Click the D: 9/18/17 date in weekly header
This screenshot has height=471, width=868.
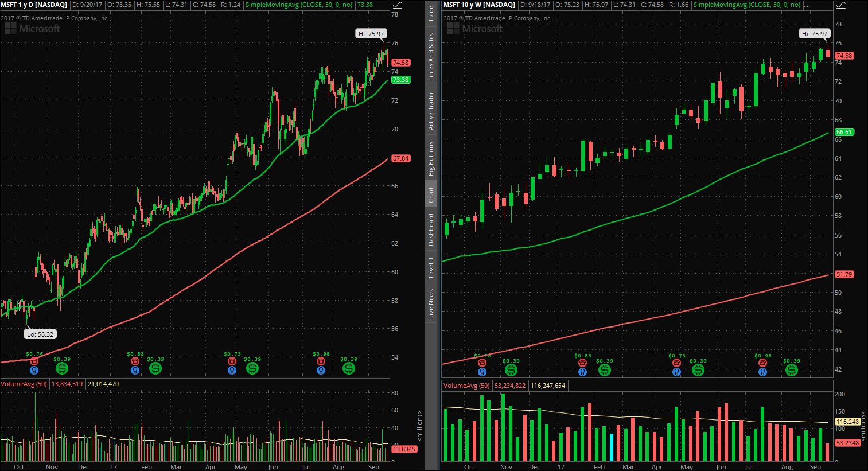point(536,5)
